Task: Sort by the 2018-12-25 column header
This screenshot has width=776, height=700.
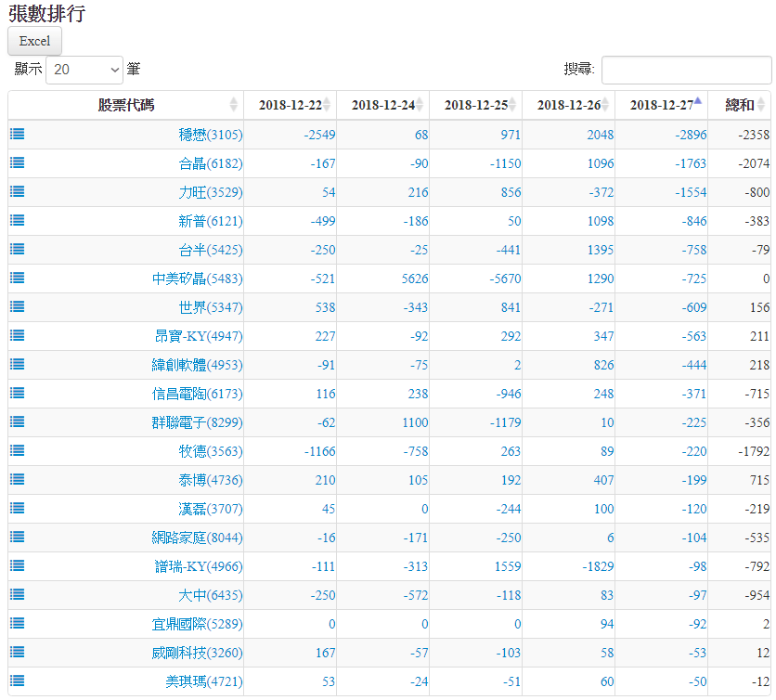Action: (x=475, y=105)
